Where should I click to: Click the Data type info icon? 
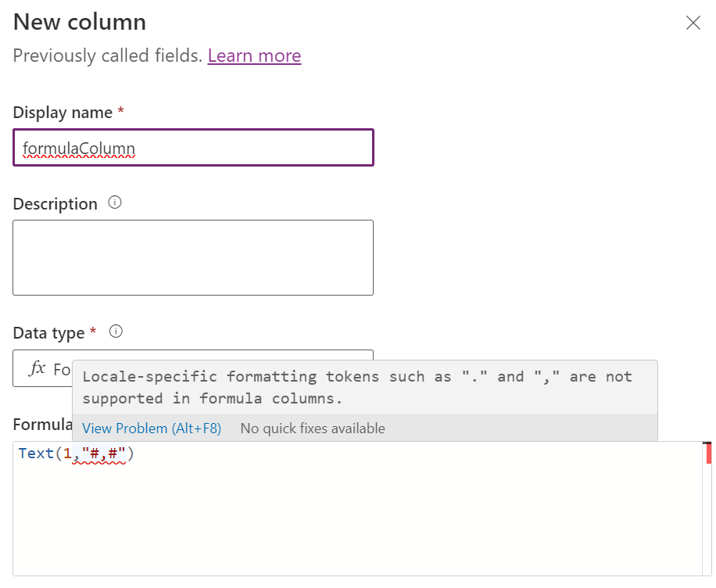[x=115, y=332]
